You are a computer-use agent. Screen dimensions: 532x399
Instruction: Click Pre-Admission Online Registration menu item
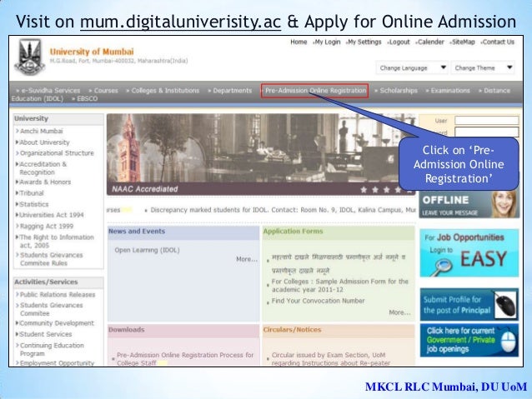(315, 91)
